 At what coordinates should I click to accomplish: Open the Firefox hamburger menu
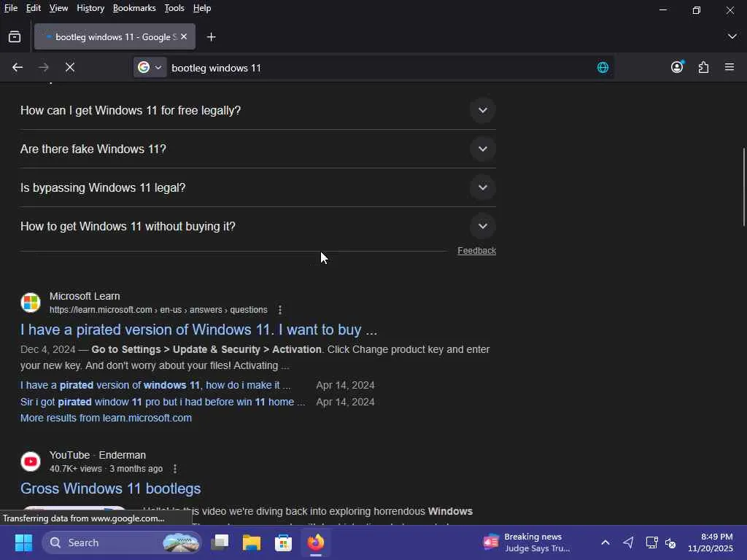click(x=729, y=67)
